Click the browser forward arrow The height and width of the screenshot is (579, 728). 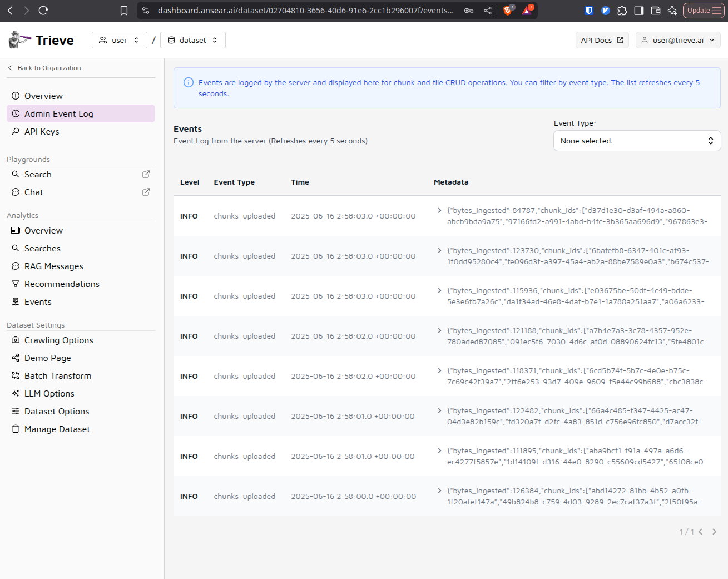(x=26, y=11)
